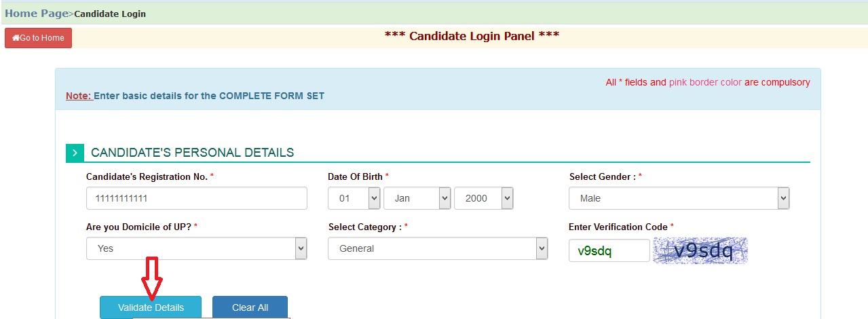Click the verification code input field
The height and width of the screenshot is (319, 868).
pos(609,250)
